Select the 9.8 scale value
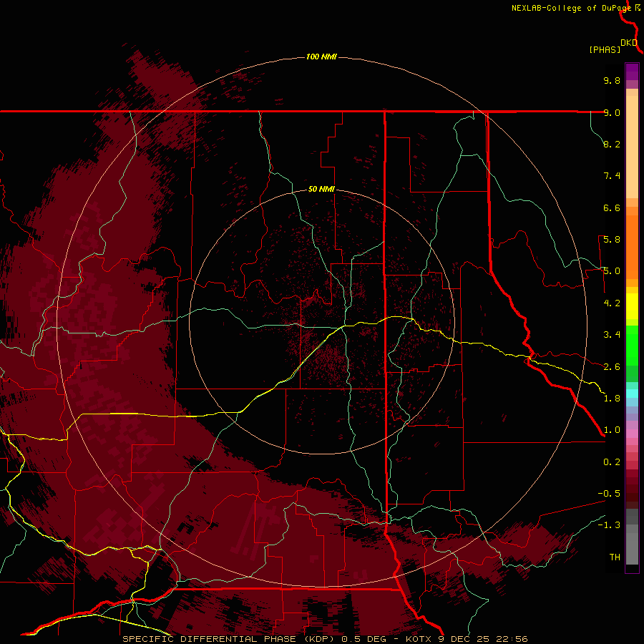 [x=612, y=80]
